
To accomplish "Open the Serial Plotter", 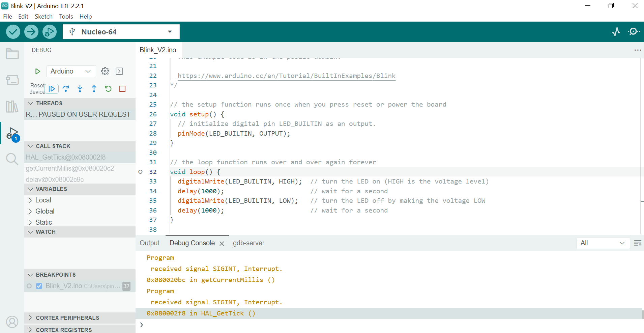I will click(x=616, y=32).
